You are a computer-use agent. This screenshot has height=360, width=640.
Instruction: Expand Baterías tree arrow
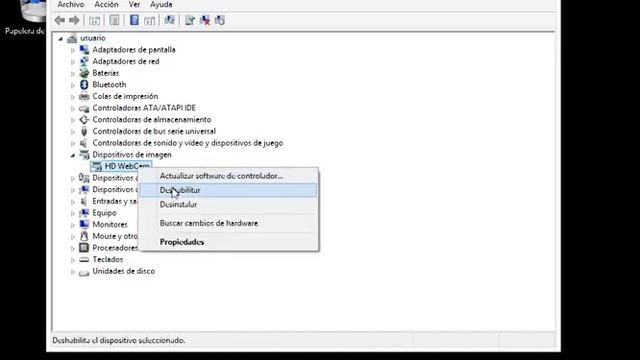(x=73, y=74)
